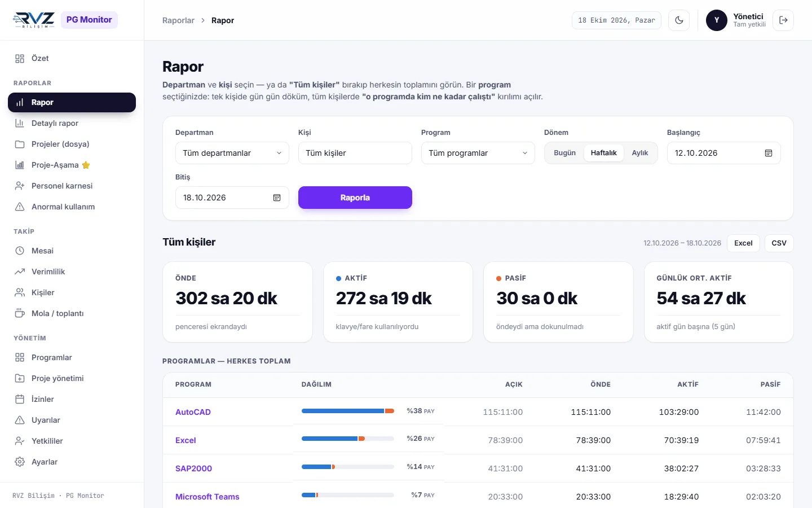Open the AutoCAD program link
The height and width of the screenshot is (508, 812).
tap(193, 412)
